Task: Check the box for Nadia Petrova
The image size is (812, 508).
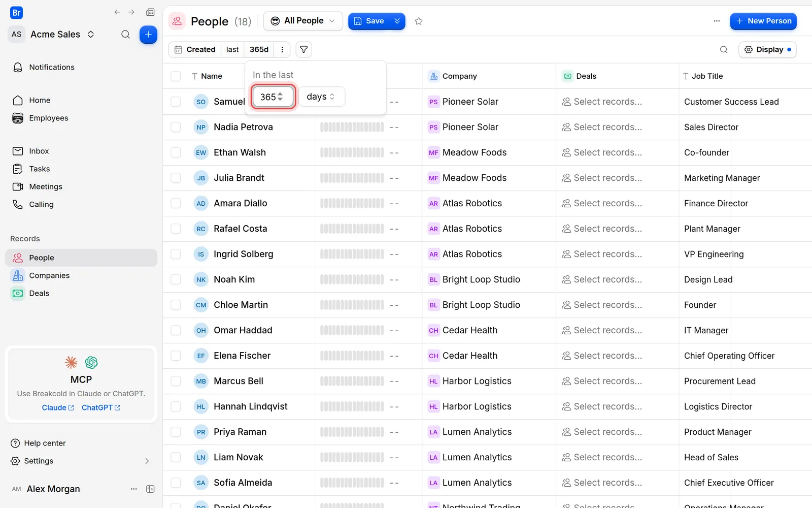Action: (176, 127)
